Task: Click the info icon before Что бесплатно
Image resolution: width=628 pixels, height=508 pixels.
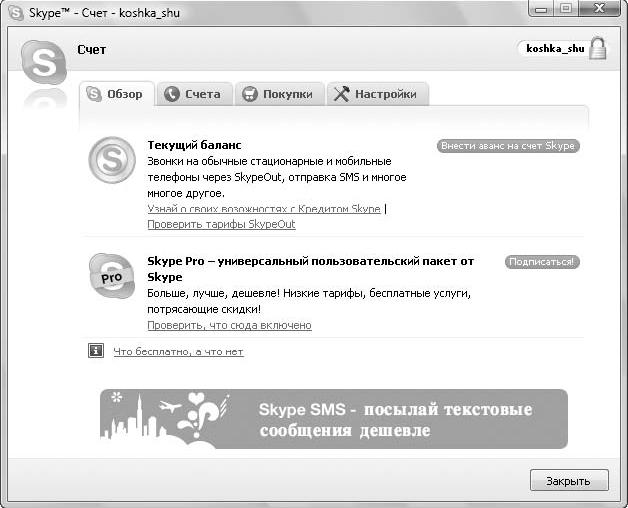Action: (96, 351)
